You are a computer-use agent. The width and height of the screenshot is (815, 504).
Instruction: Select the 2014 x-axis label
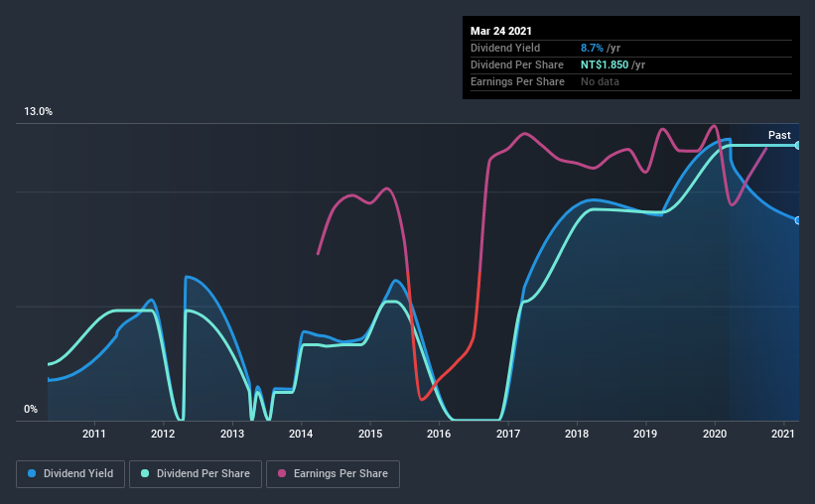click(301, 434)
